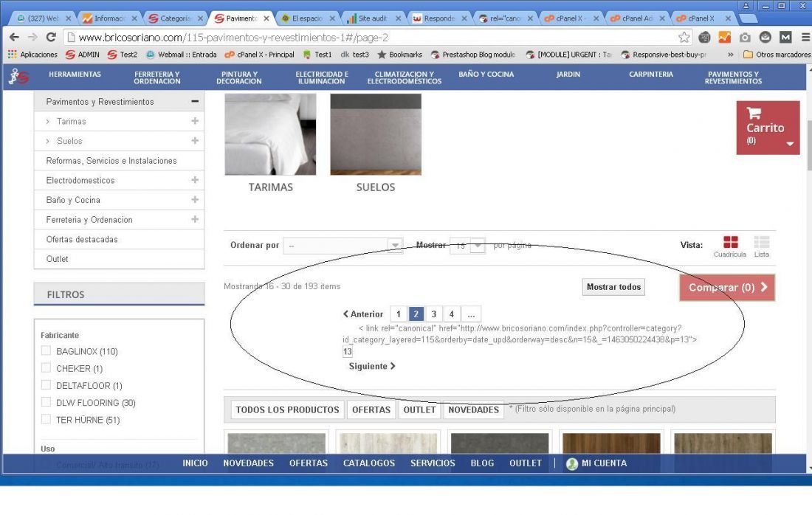
Task: Collapse Pavimentos y Revestimientos sidebar section
Action: tap(195, 101)
